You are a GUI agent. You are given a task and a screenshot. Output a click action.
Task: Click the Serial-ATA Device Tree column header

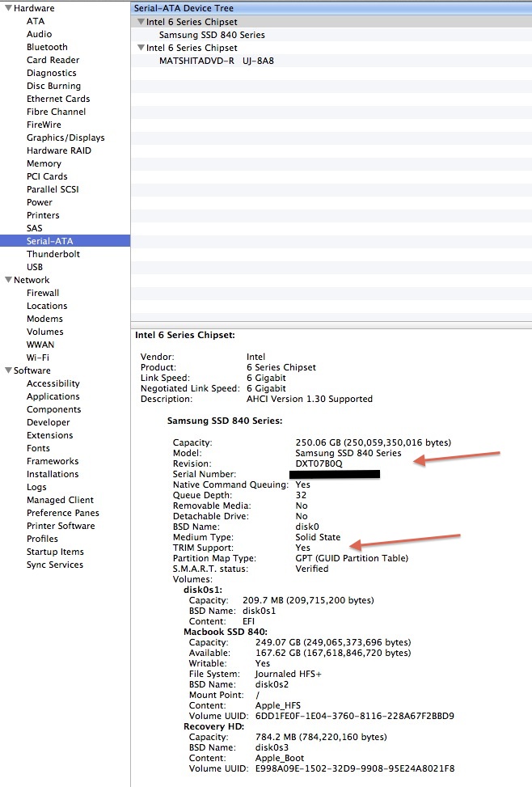(331, 8)
